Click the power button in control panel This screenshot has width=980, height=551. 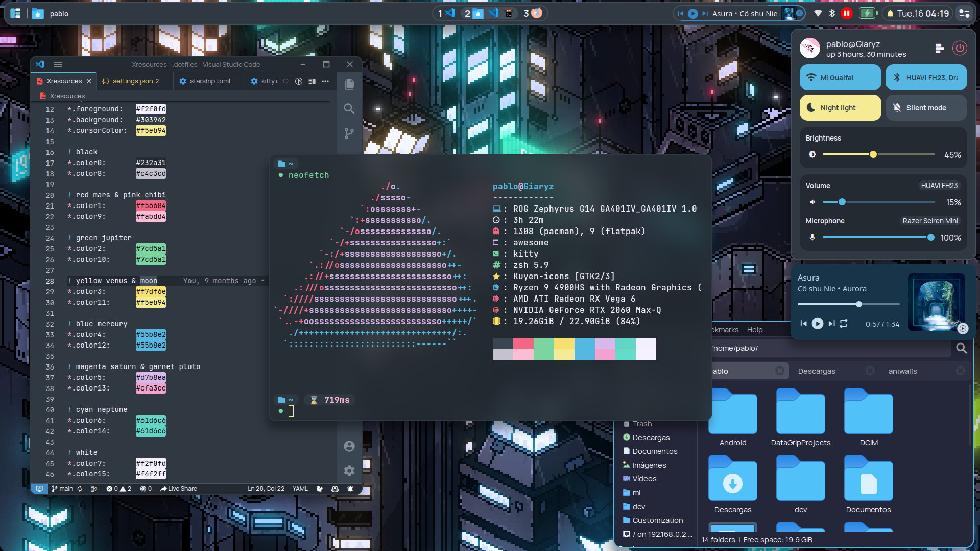960,48
